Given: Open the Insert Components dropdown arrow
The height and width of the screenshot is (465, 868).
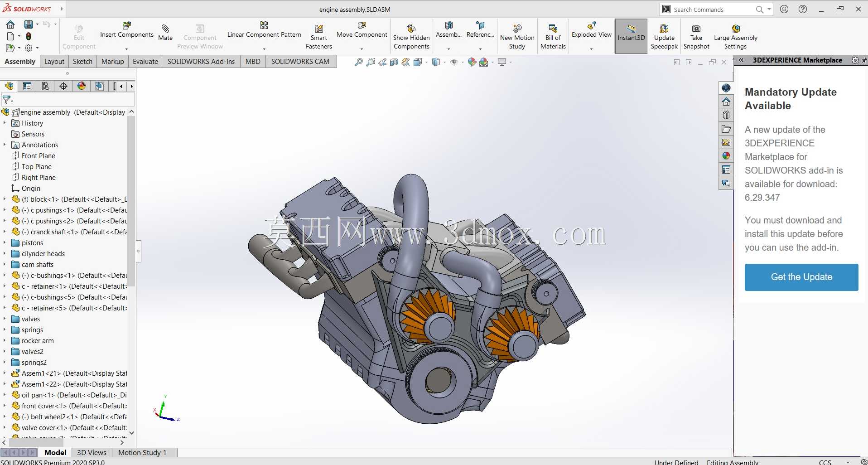Looking at the screenshot, I should [126, 48].
